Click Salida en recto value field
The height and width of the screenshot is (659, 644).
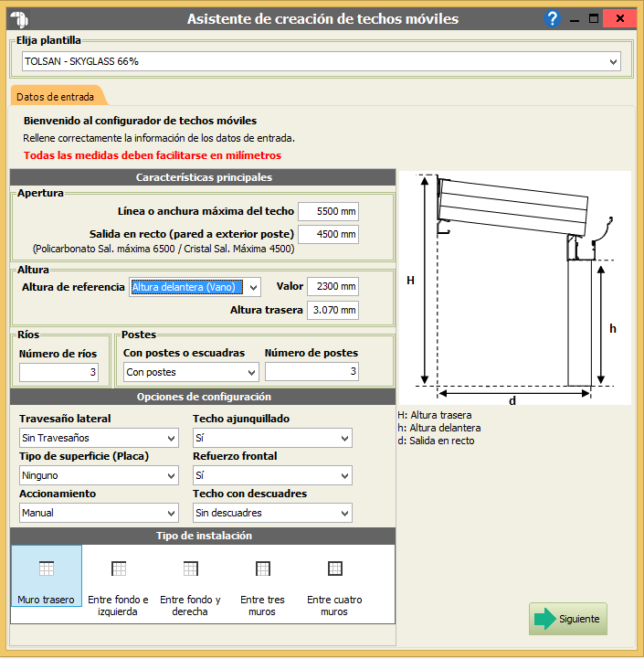329,234
